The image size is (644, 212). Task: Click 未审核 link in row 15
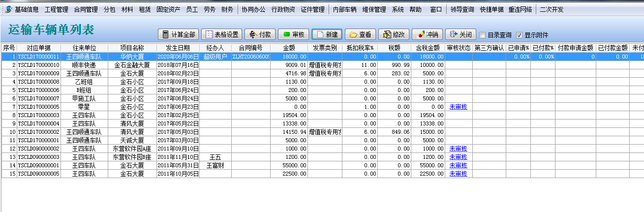point(458,174)
